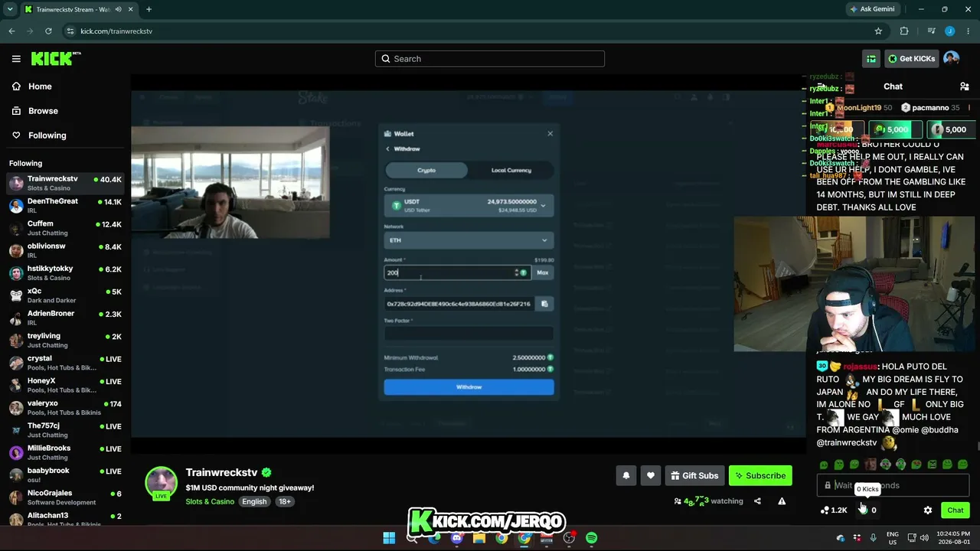This screenshot has width=980, height=551.
Task: Click the Get KICKs button
Action: click(x=911, y=59)
